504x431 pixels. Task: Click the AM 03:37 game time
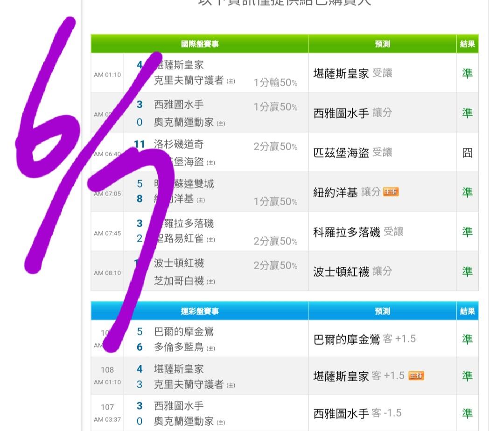(x=107, y=419)
